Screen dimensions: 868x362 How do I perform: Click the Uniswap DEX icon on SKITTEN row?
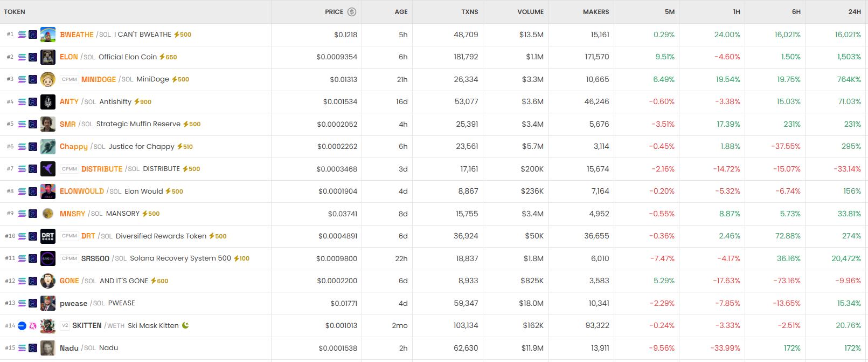[x=33, y=325]
